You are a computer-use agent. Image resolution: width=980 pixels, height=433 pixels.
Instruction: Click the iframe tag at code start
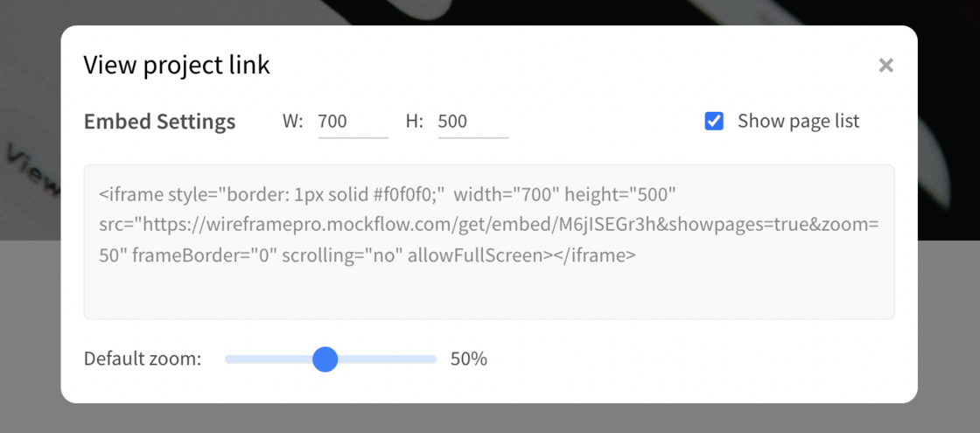coord(131,195)
